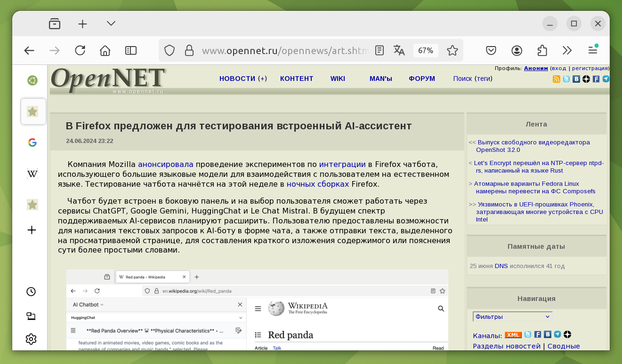
Task: Open the VK icon in the Каналы row
Action: (x=548, y=334)
